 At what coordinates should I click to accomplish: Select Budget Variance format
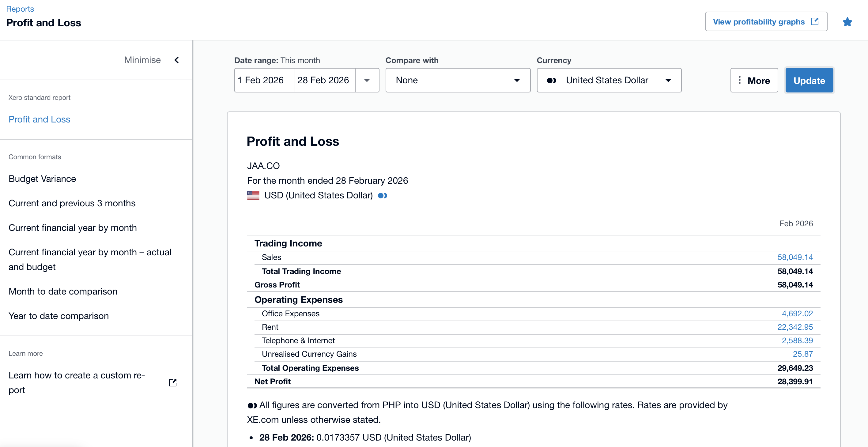[x=42, y=178]
